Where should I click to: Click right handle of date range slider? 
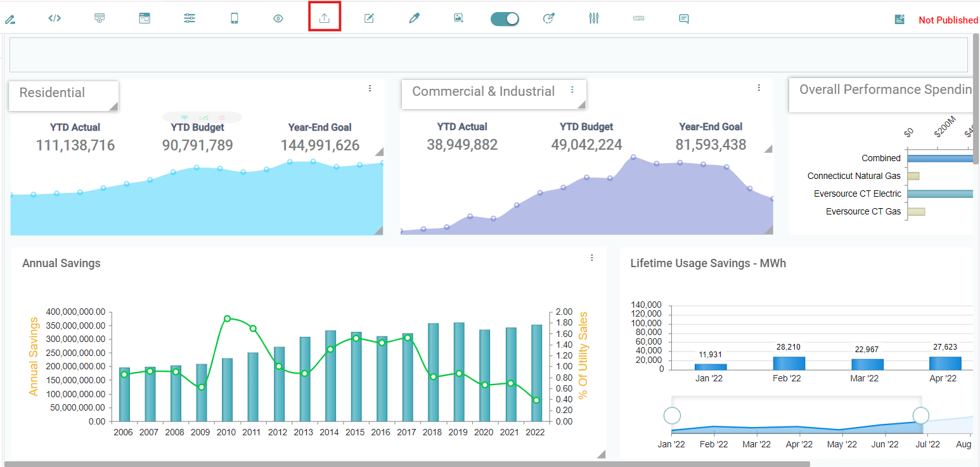[920, 416]
